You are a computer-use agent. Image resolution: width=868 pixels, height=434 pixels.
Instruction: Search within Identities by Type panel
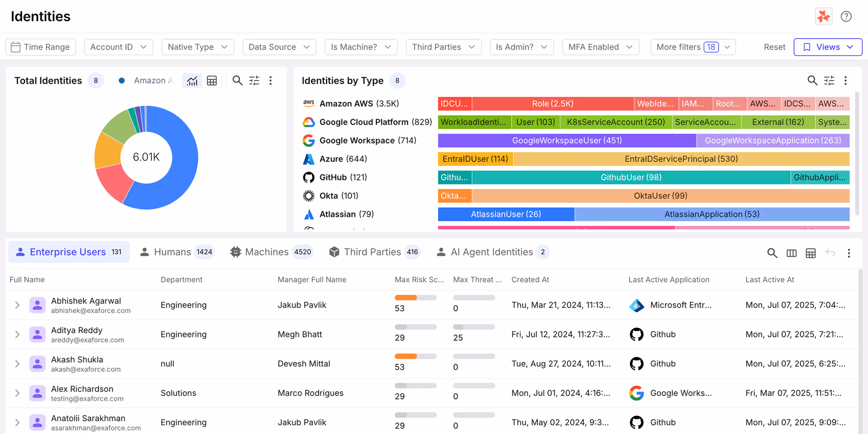tap(812, 81)
